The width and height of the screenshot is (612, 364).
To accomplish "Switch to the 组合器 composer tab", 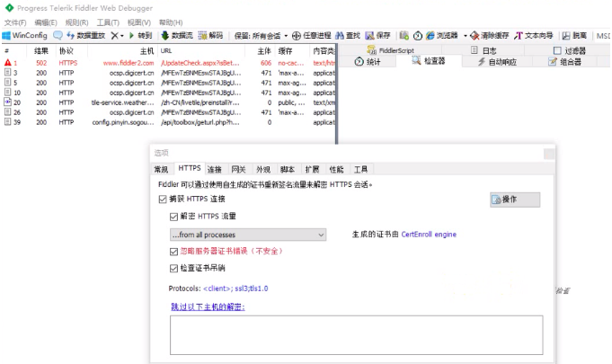I will 564,62.
